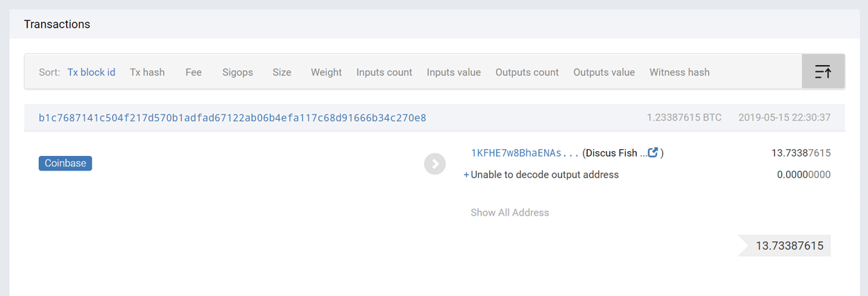Image resolution: width=868 pixels, height=296 pixels.
Task: Sort by Outputs value
Action: [604, 72]
